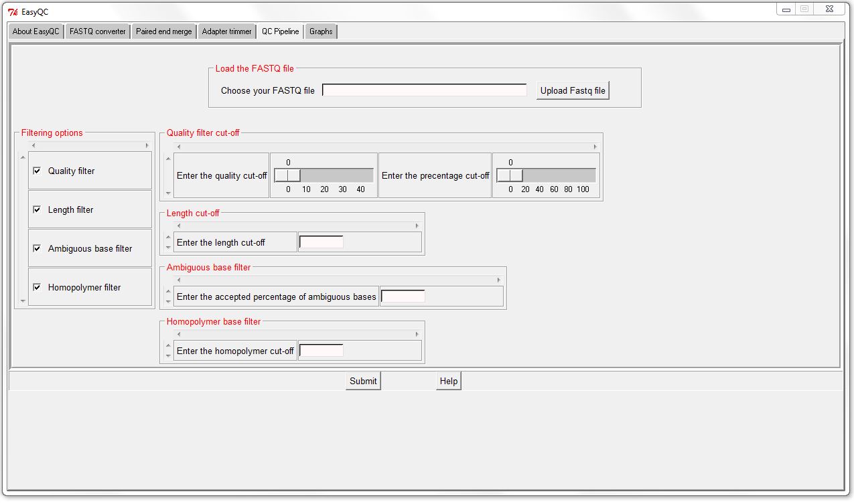854x504 pixels.
Task: Click up scroll arrow in Filtering options panel
Action: pos(23,157)
